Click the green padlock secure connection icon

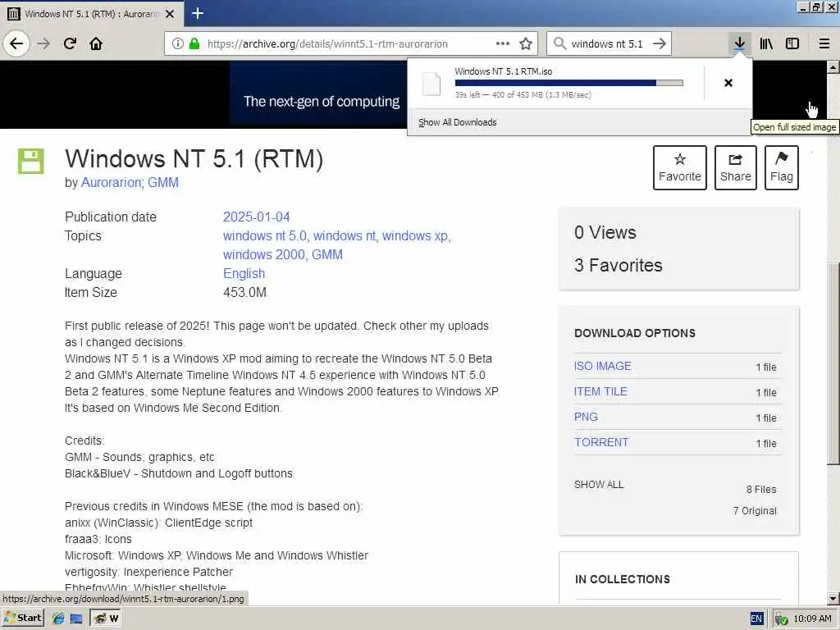coord(194,43)
